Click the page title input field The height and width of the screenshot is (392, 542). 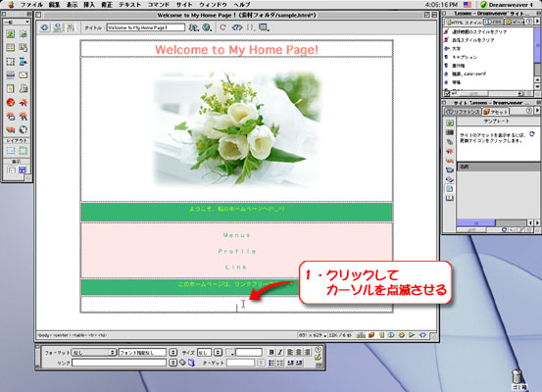tap(145, 27)
